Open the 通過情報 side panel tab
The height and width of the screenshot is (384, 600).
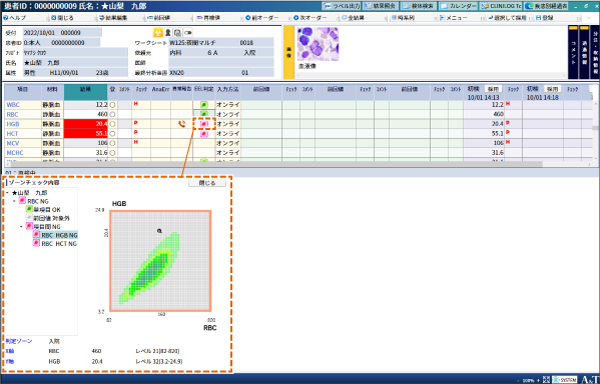click(584, 52)
